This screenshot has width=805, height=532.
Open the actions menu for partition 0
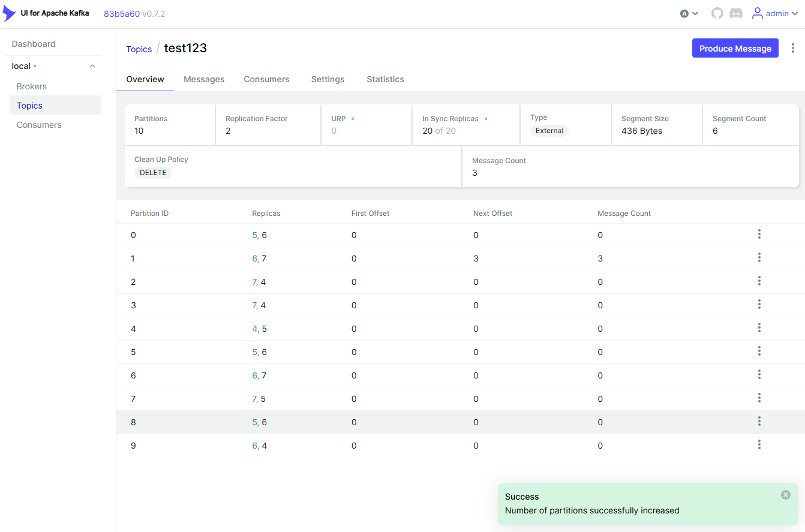click(759, 235)
